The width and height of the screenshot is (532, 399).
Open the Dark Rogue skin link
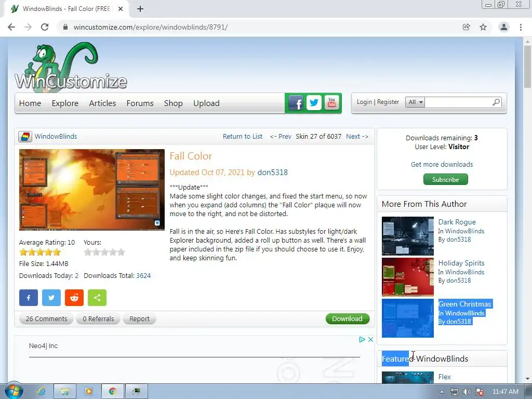point(457,222)
